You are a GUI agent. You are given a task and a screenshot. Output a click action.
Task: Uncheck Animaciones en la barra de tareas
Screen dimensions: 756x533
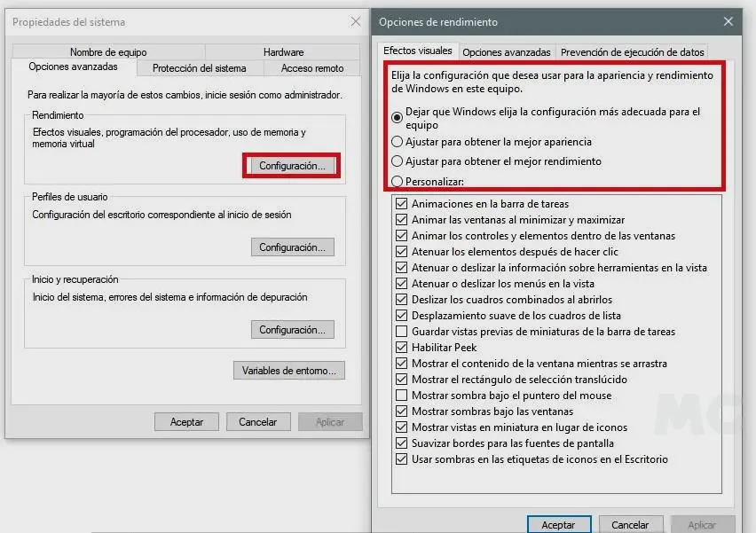click(401, 203)
